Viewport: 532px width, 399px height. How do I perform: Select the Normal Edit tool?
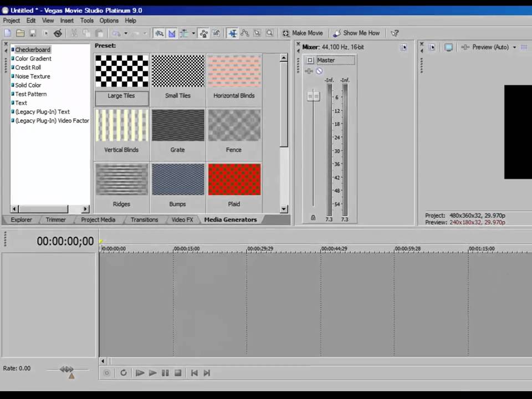[x=233, y=33]
